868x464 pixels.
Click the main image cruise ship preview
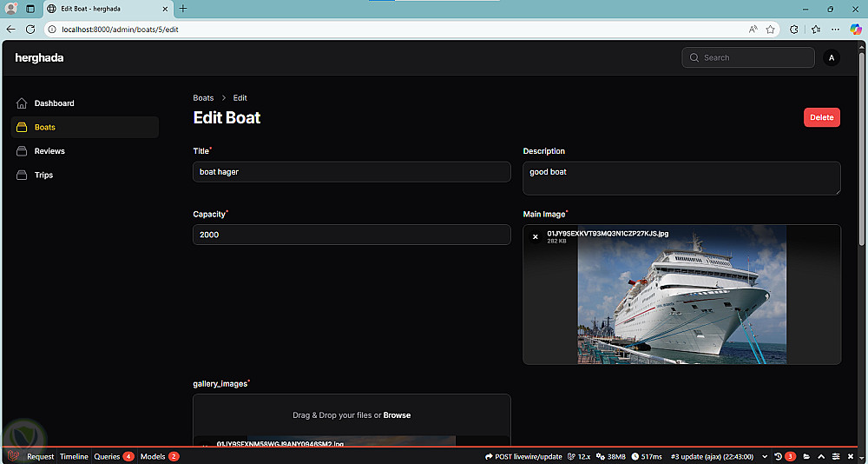tap(682, 296)
